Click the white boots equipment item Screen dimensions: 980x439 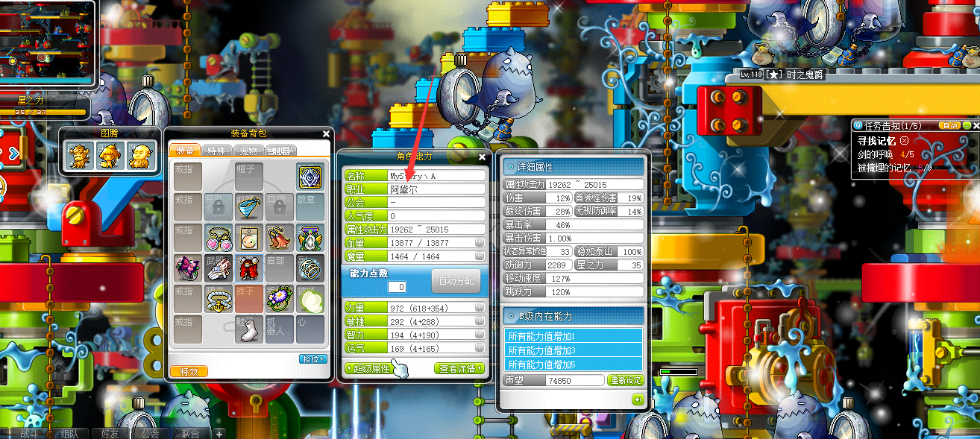(x=249, y=329)
